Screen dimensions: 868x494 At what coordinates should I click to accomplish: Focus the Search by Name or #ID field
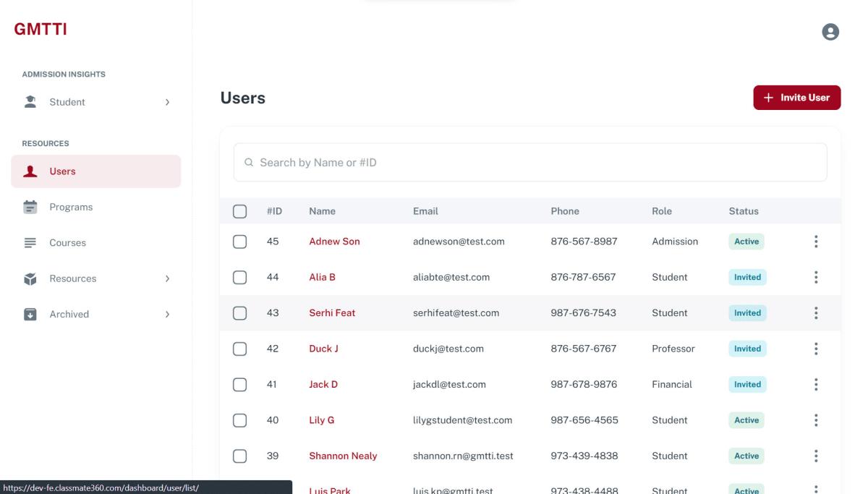(x=529, y=163)
